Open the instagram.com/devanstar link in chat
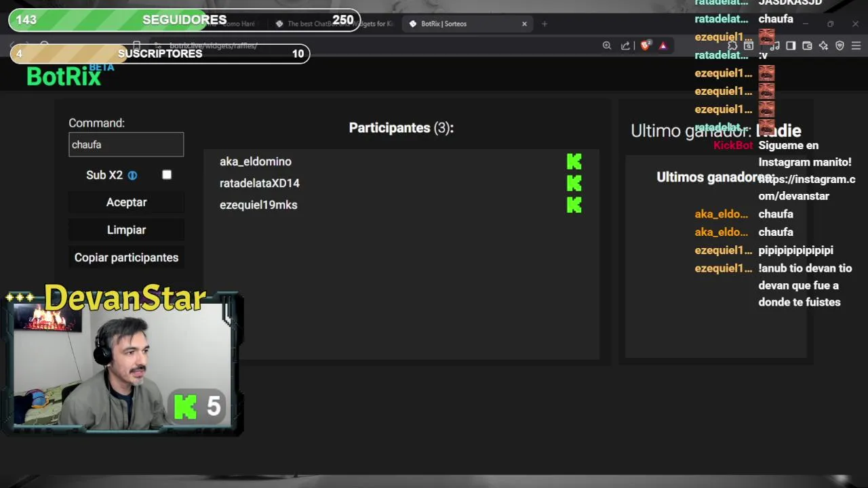868x488 pixels. [x=807, y=188]
